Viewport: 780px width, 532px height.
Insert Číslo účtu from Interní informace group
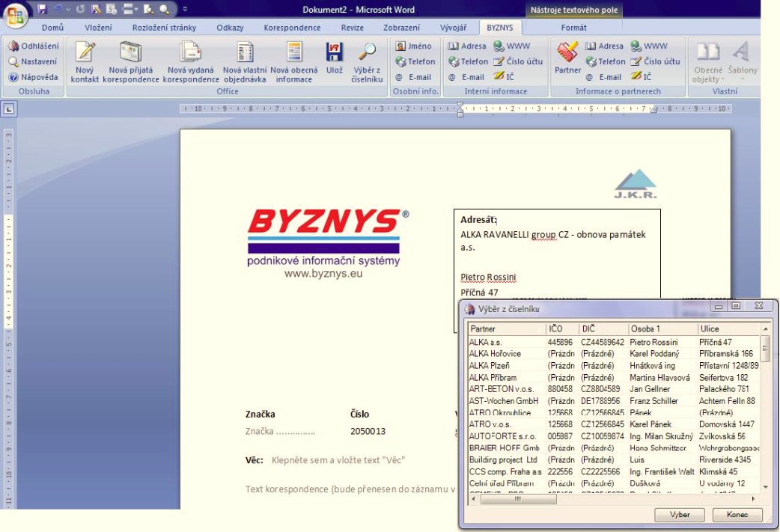point(518,61)
